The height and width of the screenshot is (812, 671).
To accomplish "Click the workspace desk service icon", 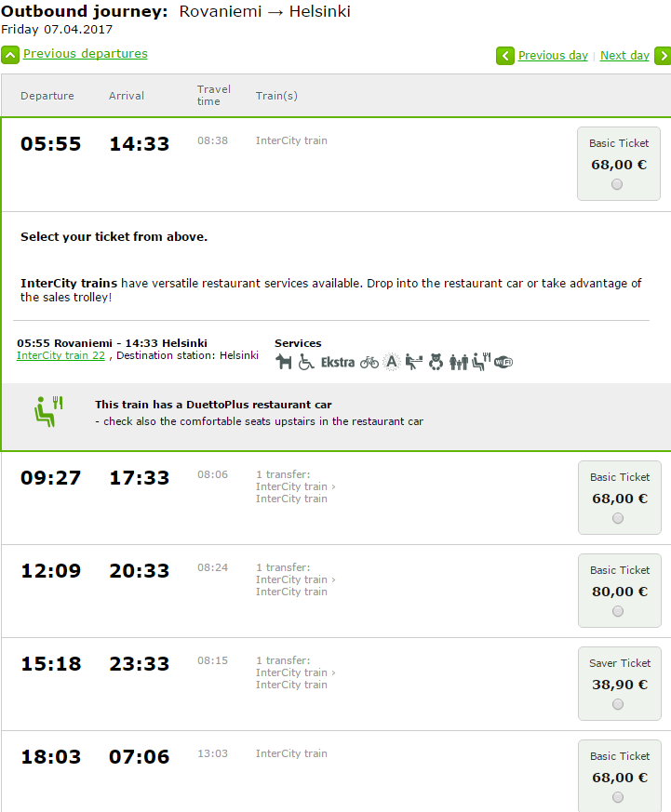I will 414,362.
